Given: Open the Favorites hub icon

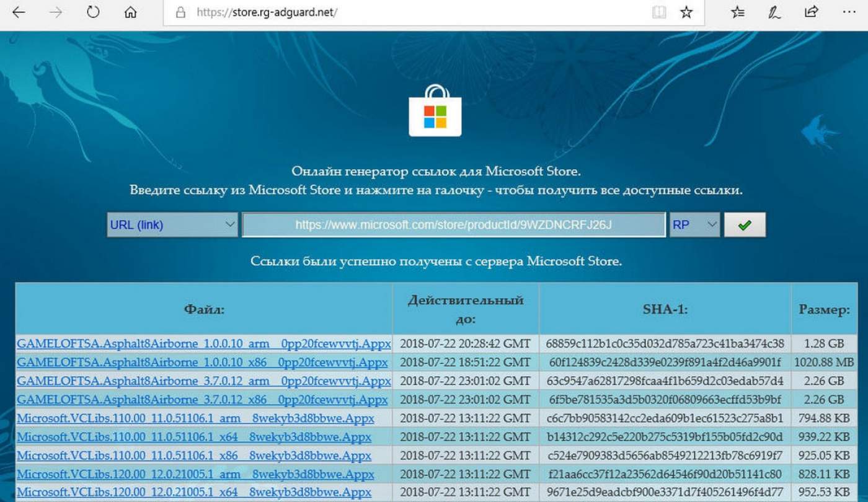Looking at the screenshot, I should pyautogui.click(x=738, y=12).
